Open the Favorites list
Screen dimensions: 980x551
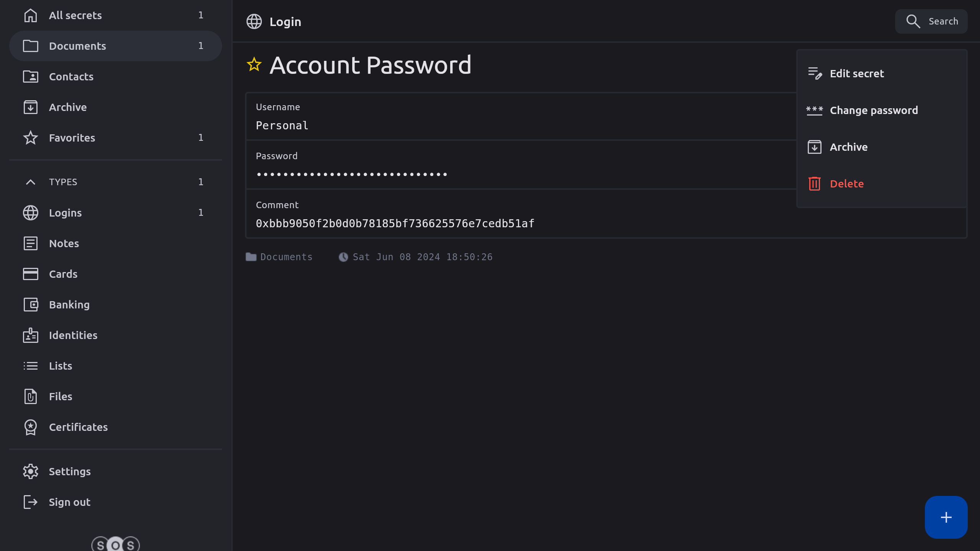(72, 138)
